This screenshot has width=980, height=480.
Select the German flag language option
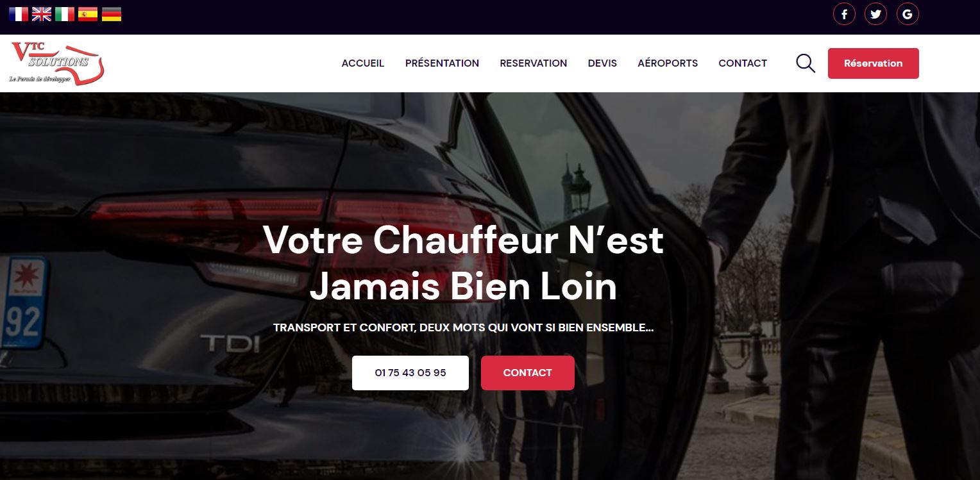(112, 14)
